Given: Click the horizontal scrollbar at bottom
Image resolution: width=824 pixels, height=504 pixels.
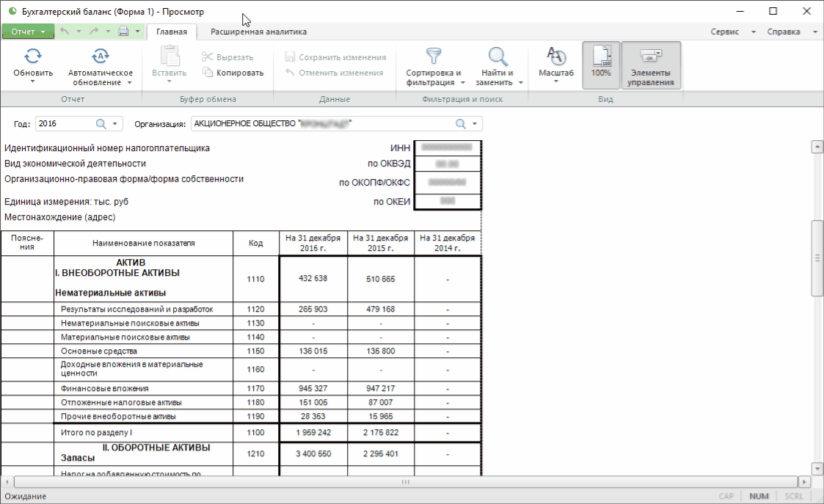Looking at the screenshot, I should pos(404,482).
